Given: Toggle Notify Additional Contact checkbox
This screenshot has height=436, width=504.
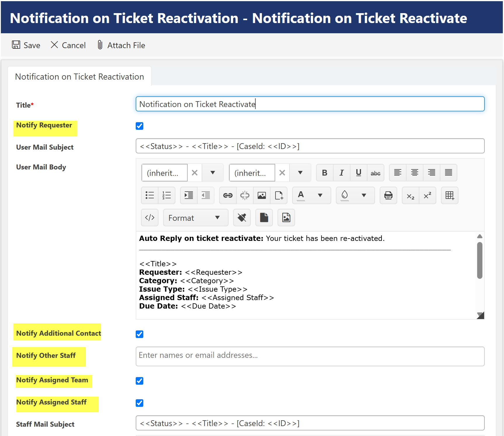Looking at the screenshot, I should 139,334.
